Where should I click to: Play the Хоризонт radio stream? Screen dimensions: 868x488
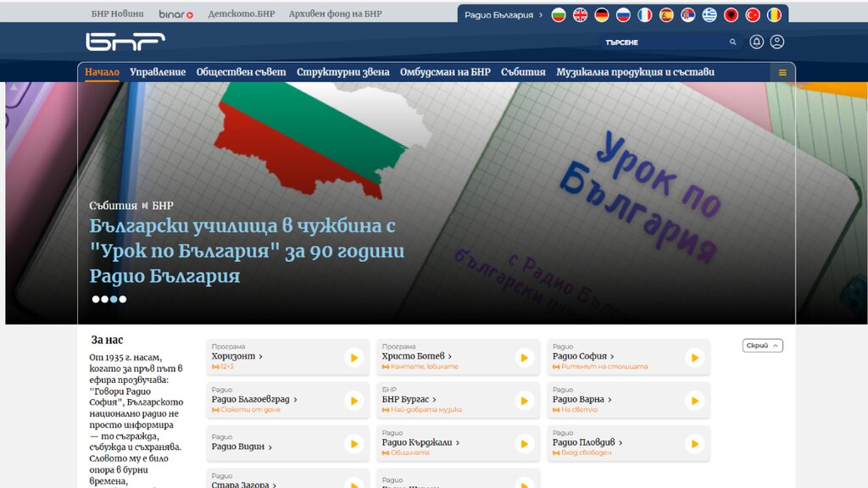click(353, 358)
